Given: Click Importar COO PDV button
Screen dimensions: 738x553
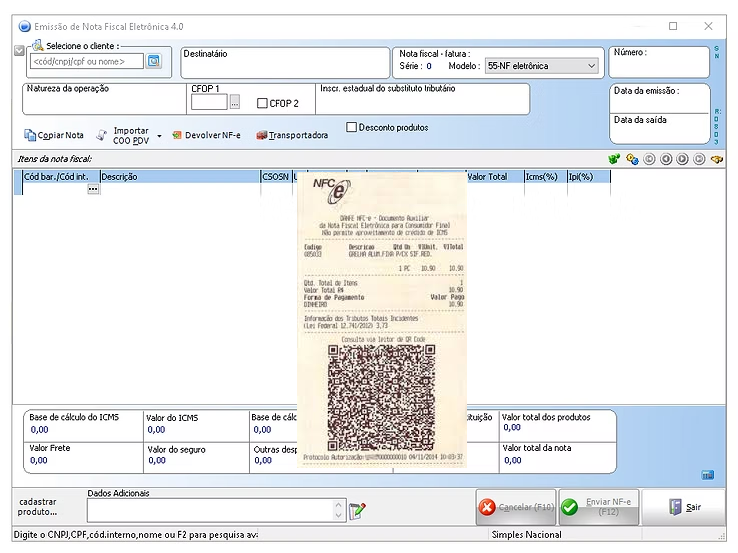Looking at the screenshot, I should [125, 136].
